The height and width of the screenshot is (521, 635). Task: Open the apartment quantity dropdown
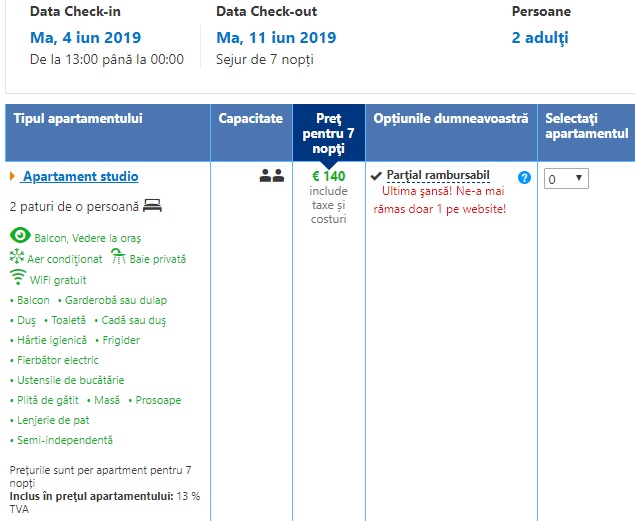tap(566, 178)
